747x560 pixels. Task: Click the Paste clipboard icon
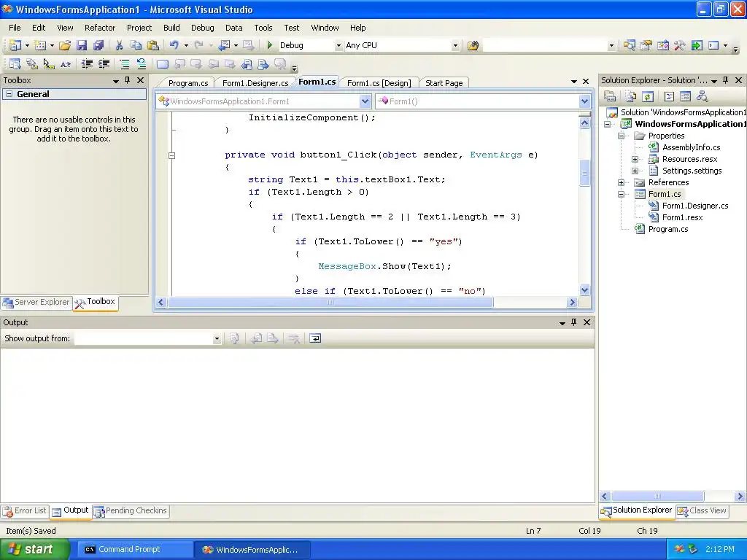click(x=153, y=45)
